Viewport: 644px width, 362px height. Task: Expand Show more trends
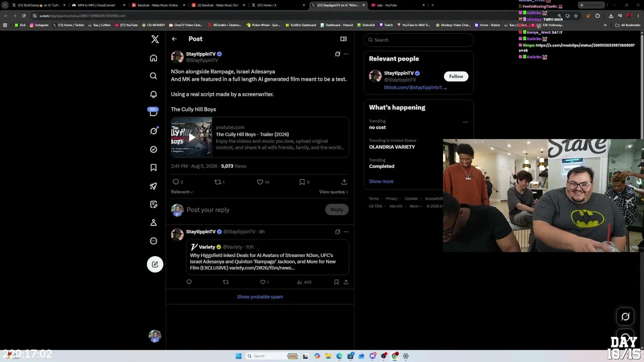tap(381, 182)
